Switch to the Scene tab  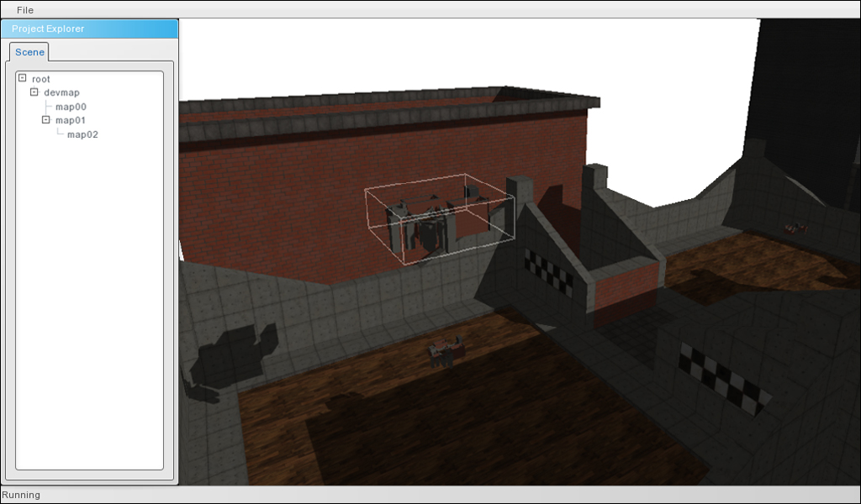pyautogui.click(x=29, y=52)
